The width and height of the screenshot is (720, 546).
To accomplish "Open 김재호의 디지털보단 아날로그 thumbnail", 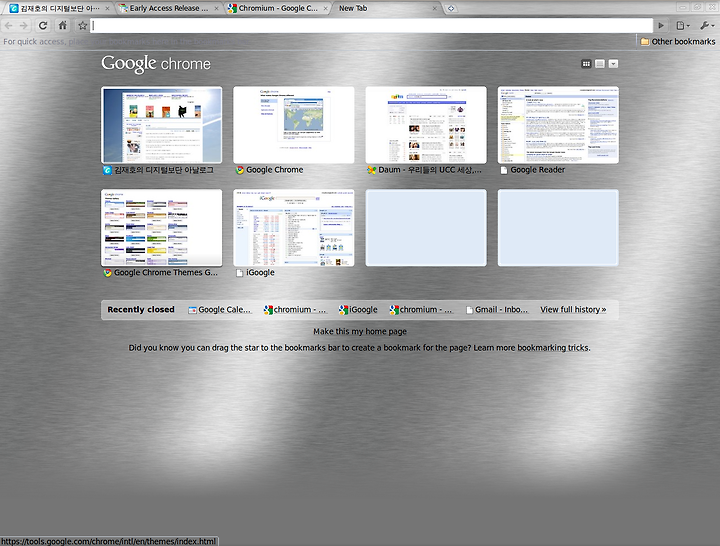I will [x=162, y=125].
